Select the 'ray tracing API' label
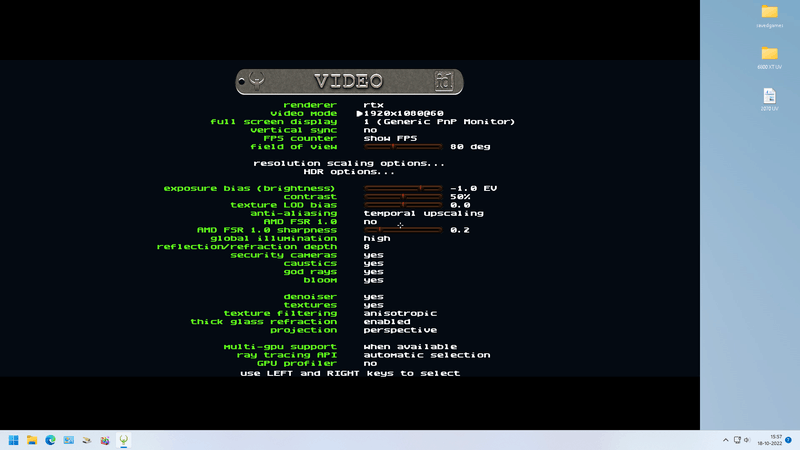This screenshot has height=450, width=800. click(x=287, y=355)
